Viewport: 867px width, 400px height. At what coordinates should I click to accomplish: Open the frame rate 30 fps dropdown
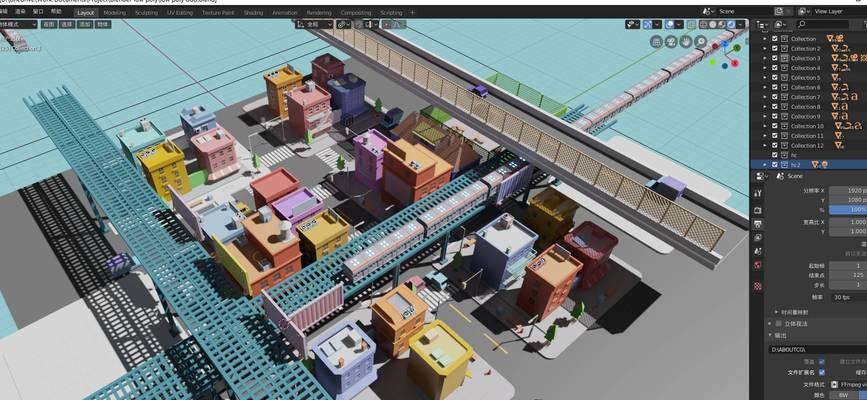click(x=848, y=297)
